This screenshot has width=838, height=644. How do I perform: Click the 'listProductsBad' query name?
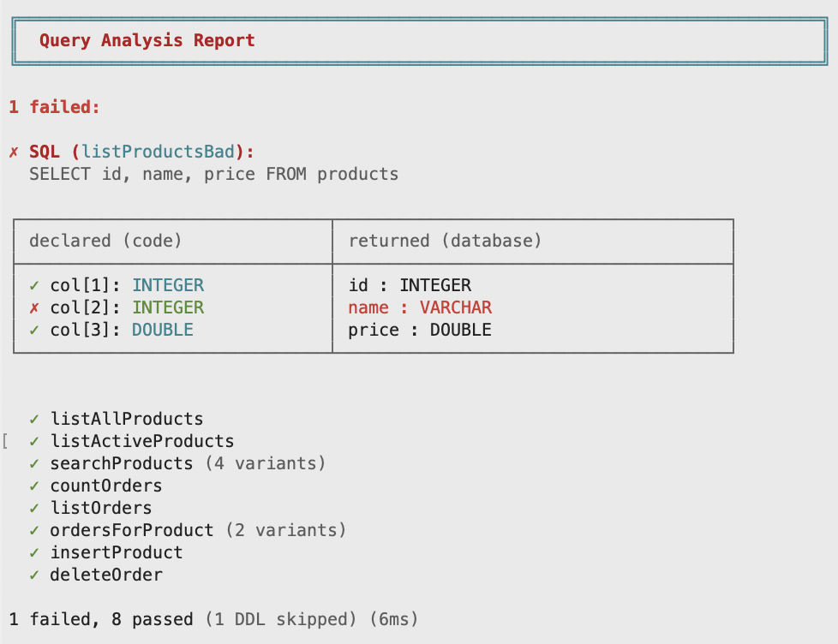(x=158, y=152)
